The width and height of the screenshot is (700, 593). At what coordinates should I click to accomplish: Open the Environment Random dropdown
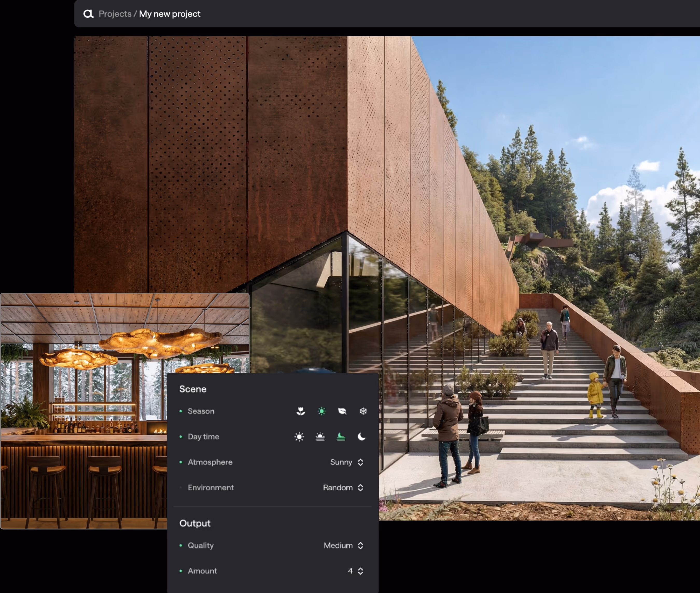343,488
